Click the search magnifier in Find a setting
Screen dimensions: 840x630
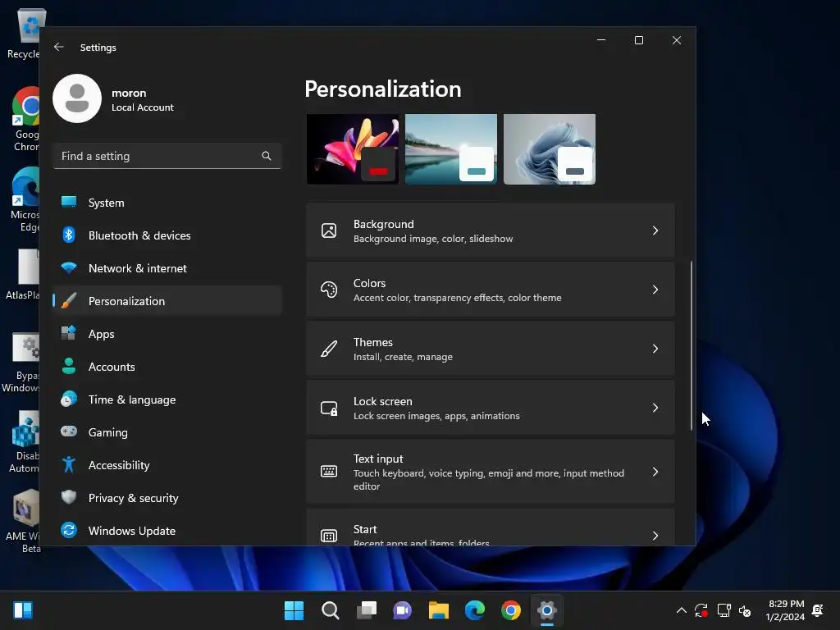point(267,156)
